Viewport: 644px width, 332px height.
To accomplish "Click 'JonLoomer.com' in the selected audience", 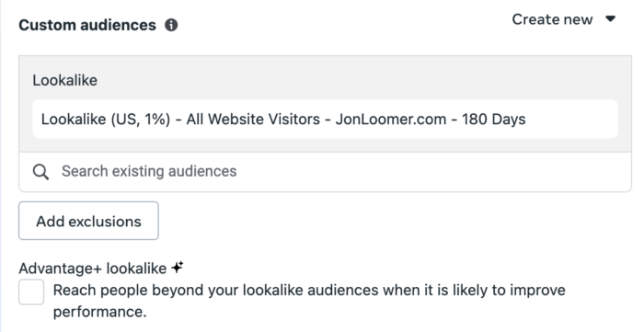I will click(391, 120).
